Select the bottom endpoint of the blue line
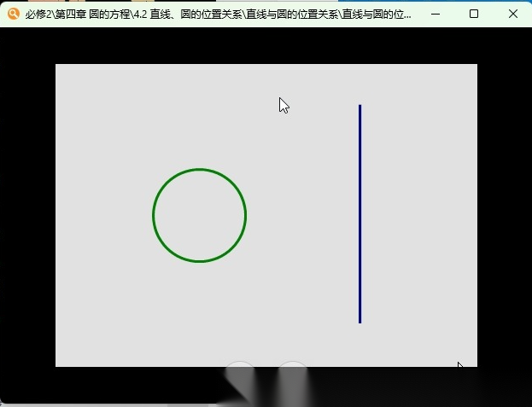Screen dimensions: 532x407 tap(360, 322)
